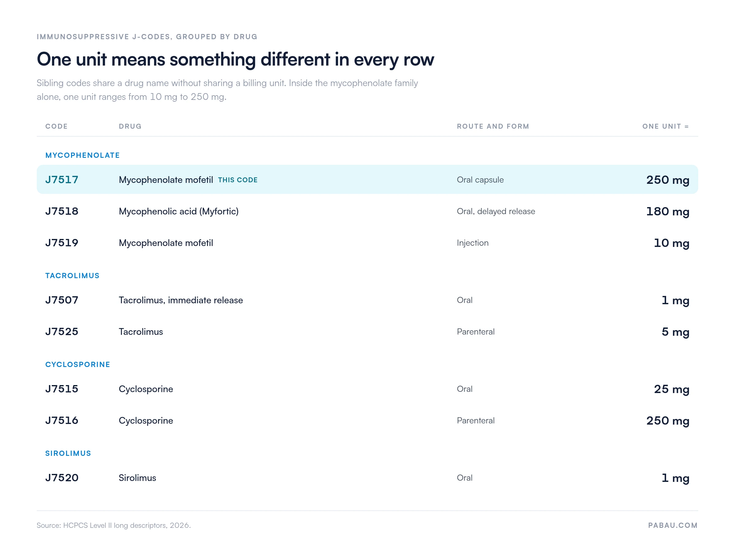Screen dimensions: 735x560
Task: Click the J7520 Sirolimus code
Action: click(x=62, y=478)
